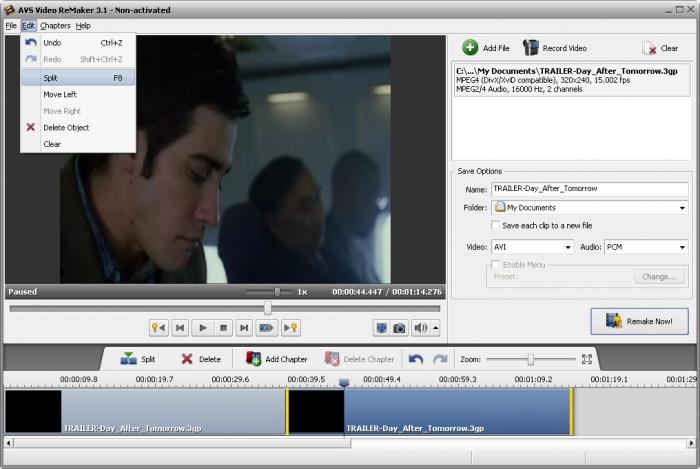Select second highlighted timeline clip
Screen dimensions: 700x469
[x=429, y=411]
